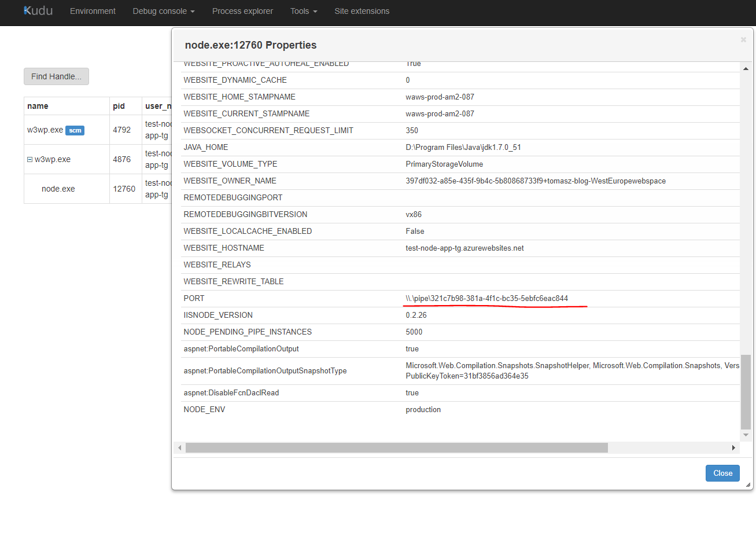Click horizontal scrollbar right arrow
756x547 pixels.
733,448
